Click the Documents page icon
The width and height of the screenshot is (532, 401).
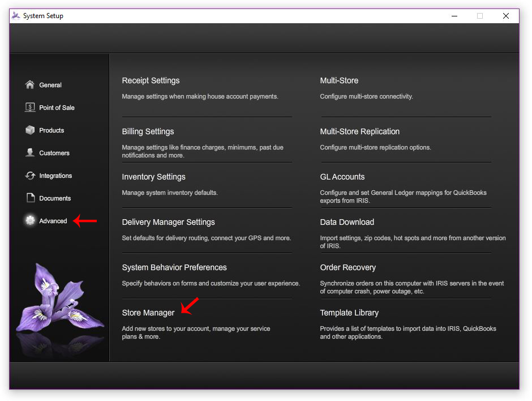click(x=31, y=198)
